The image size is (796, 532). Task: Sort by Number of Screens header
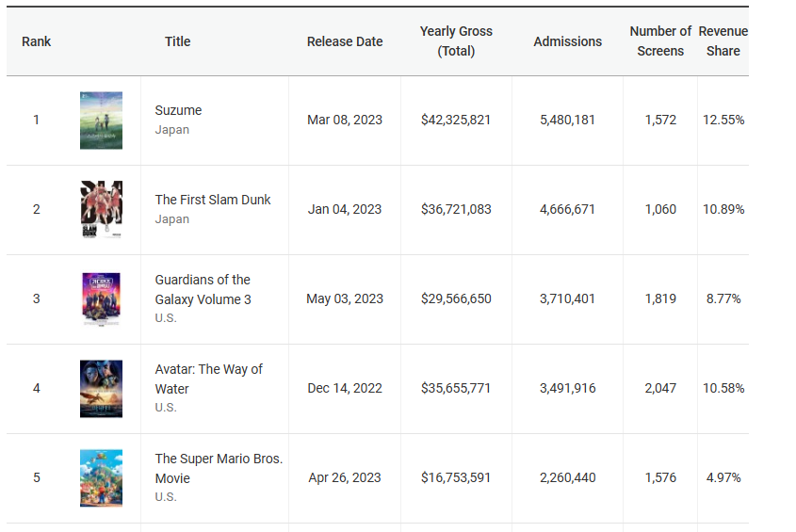(x=660, y=41)
